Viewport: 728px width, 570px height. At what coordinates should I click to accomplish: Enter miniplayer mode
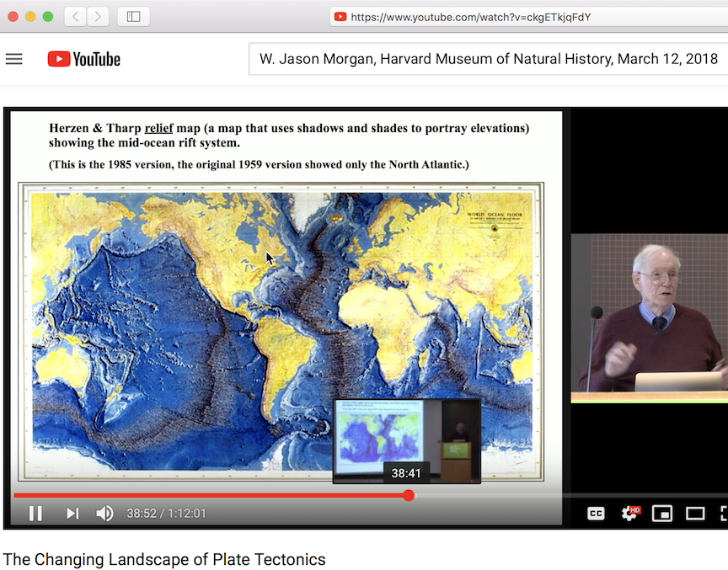[662, 513]
